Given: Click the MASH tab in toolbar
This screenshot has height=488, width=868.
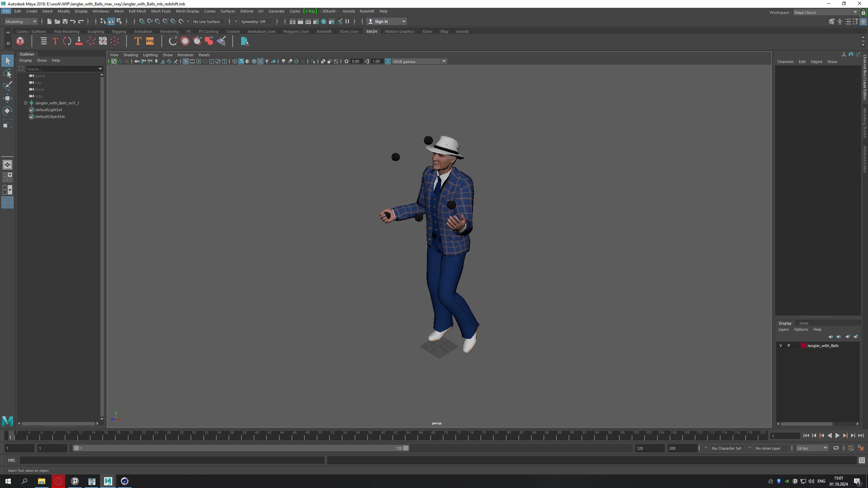Looking at the screenshot, I should 371,31.
